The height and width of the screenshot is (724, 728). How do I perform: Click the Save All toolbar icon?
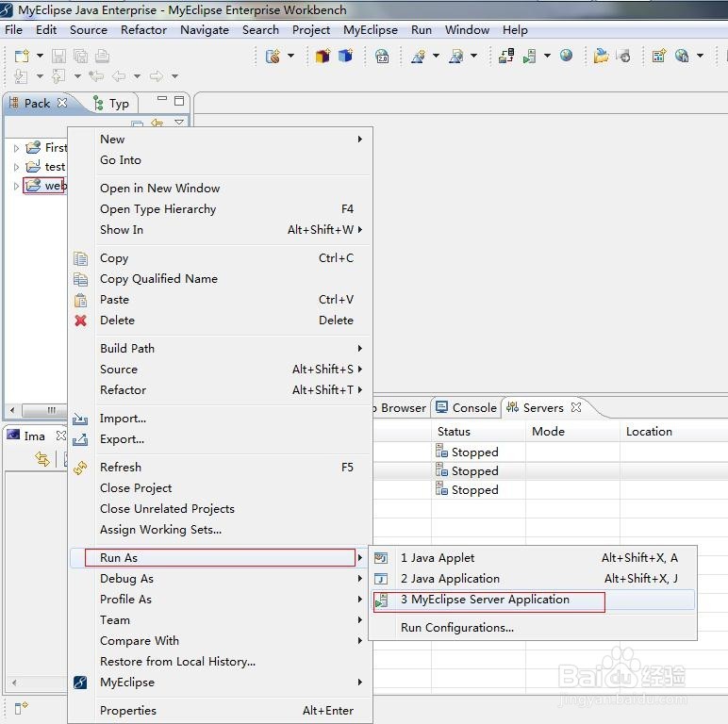click(x=80, y=57)
